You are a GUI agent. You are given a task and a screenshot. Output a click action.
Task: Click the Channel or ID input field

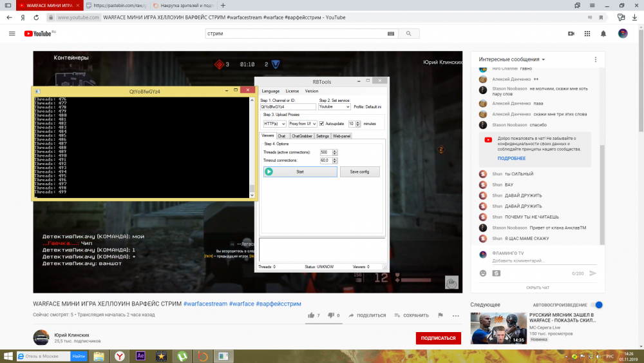click(x=287, y=107)
